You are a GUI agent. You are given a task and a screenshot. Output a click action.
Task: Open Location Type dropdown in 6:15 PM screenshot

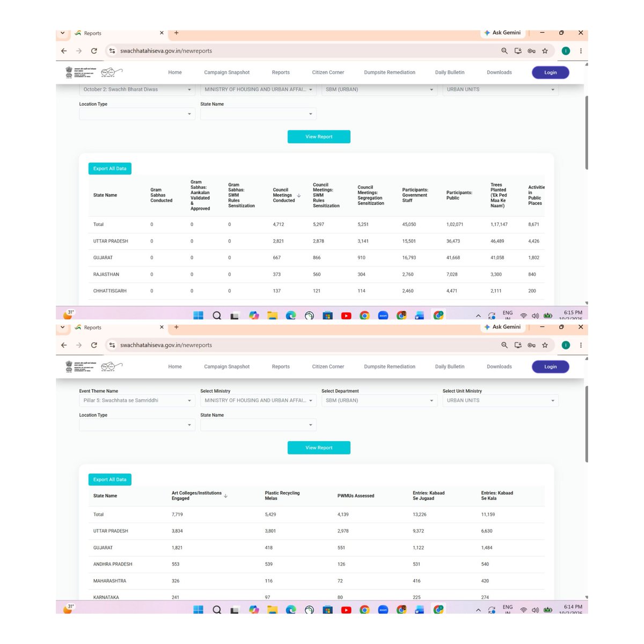[x=137, y=114]
